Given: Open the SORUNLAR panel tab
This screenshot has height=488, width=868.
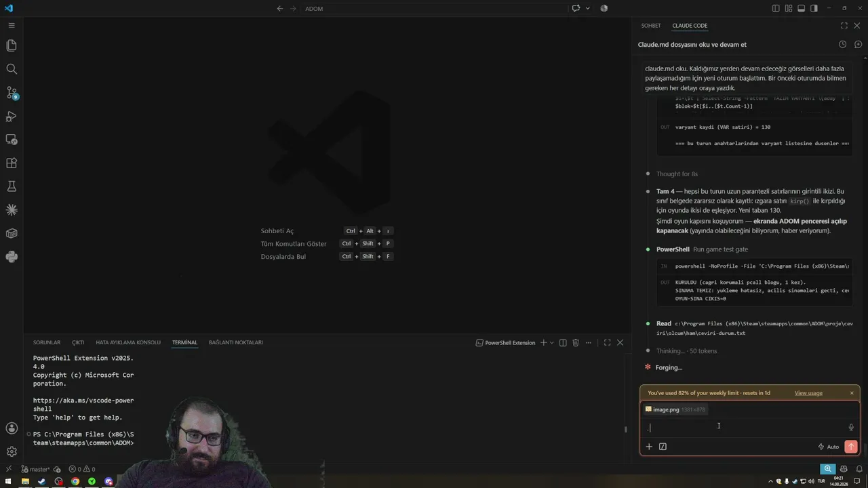Looking at the screenshot, I should 47,343.
